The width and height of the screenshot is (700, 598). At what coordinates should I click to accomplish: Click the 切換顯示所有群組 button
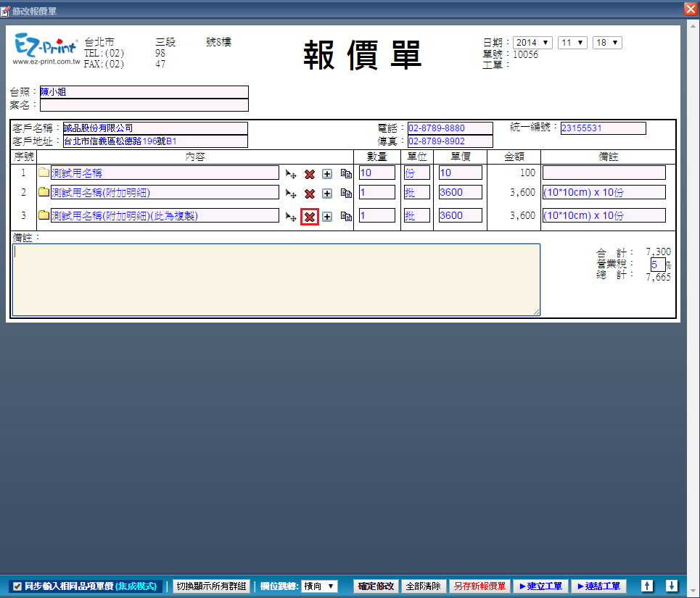211,586
